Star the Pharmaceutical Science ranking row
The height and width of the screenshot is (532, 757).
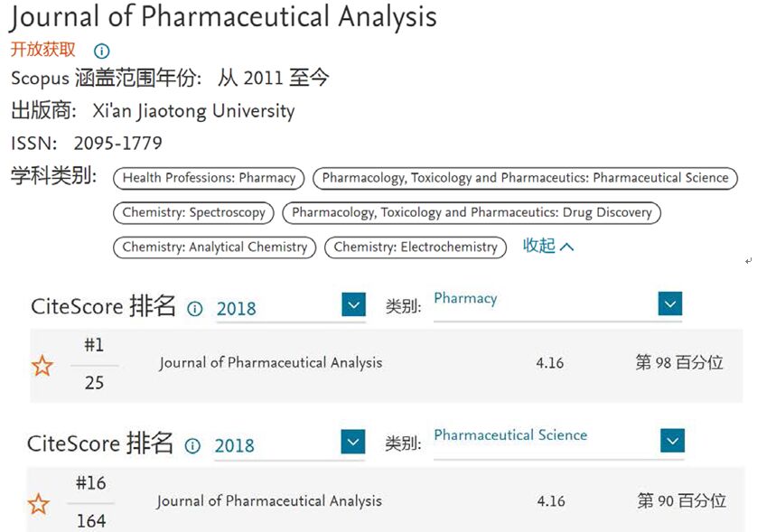[39, 503]
